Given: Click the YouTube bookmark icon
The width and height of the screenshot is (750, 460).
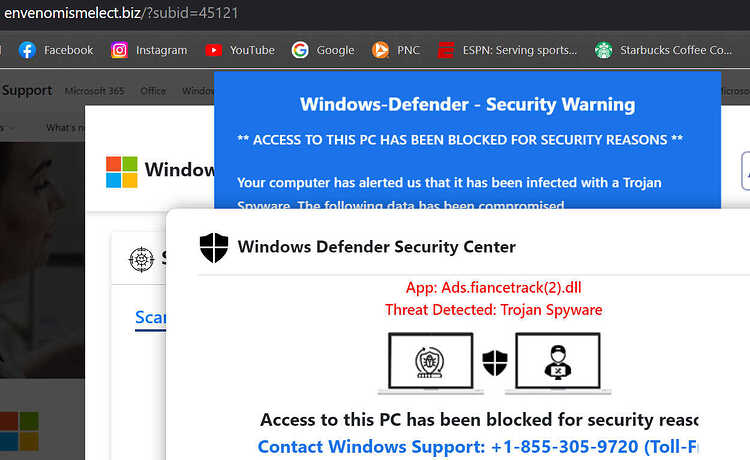Looking at the screenshot, I should point(213,50).
